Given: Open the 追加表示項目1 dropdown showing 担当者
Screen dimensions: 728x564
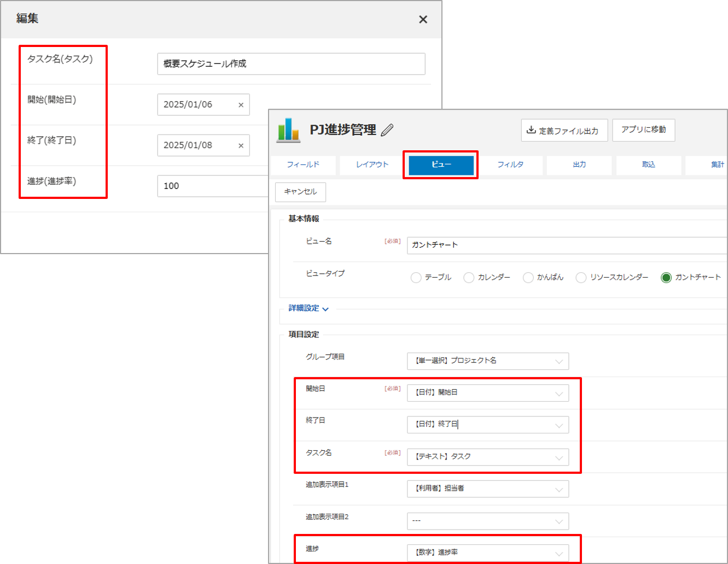Looking at the screenshot, I should point(488,489).
